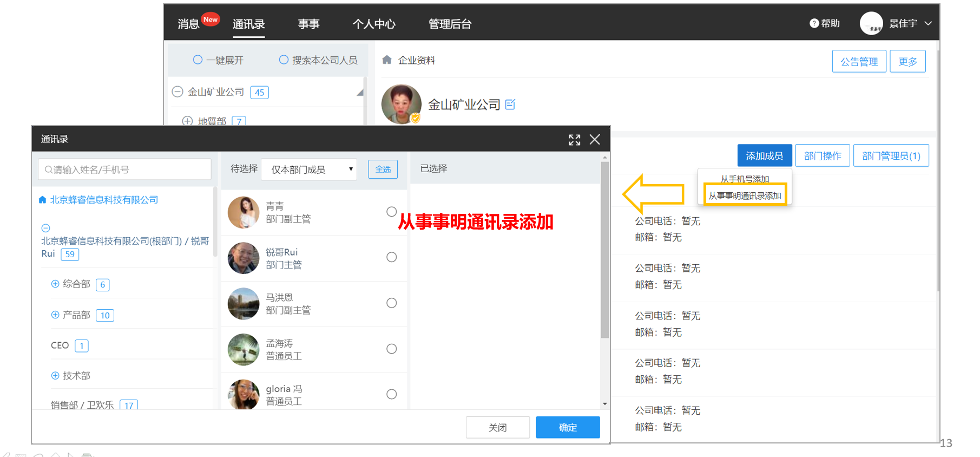Screen dimensions: 980x457
Task: Click the contact list's vertical scrollbar
Action: pos(604,249)
